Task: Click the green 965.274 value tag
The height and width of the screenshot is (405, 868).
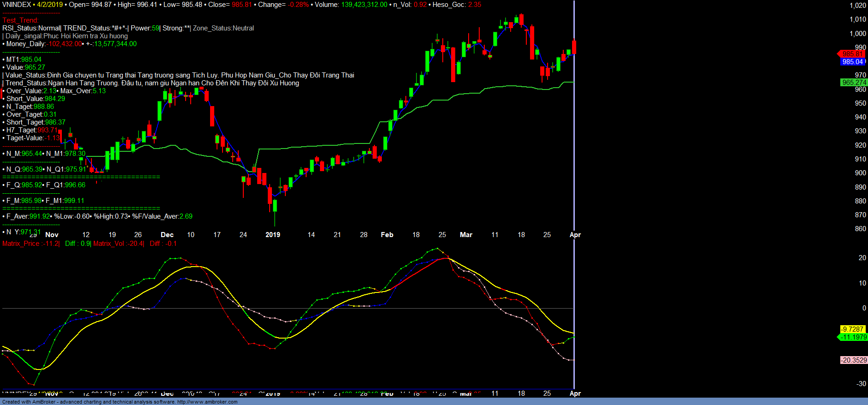Action: point(854,83)
